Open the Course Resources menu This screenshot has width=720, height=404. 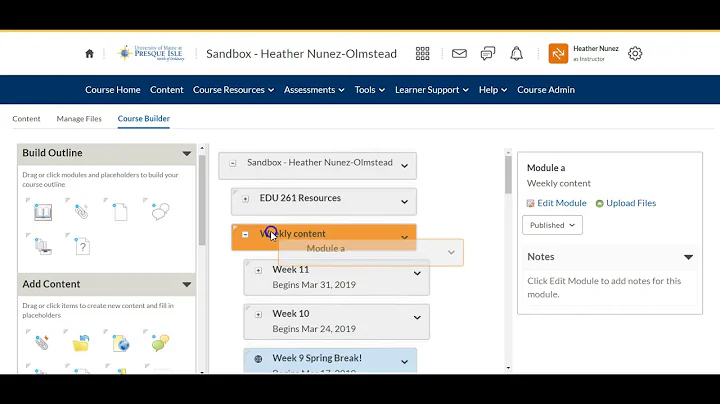tap(233, 90)
